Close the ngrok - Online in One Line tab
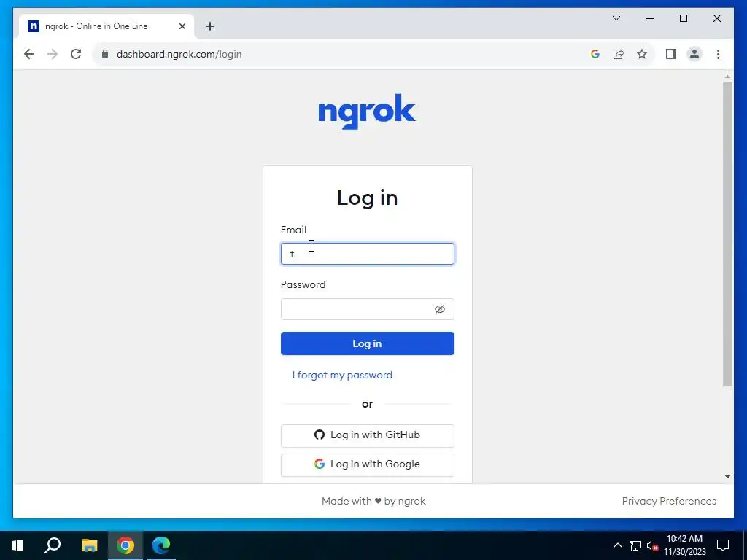 pos(182,26)
